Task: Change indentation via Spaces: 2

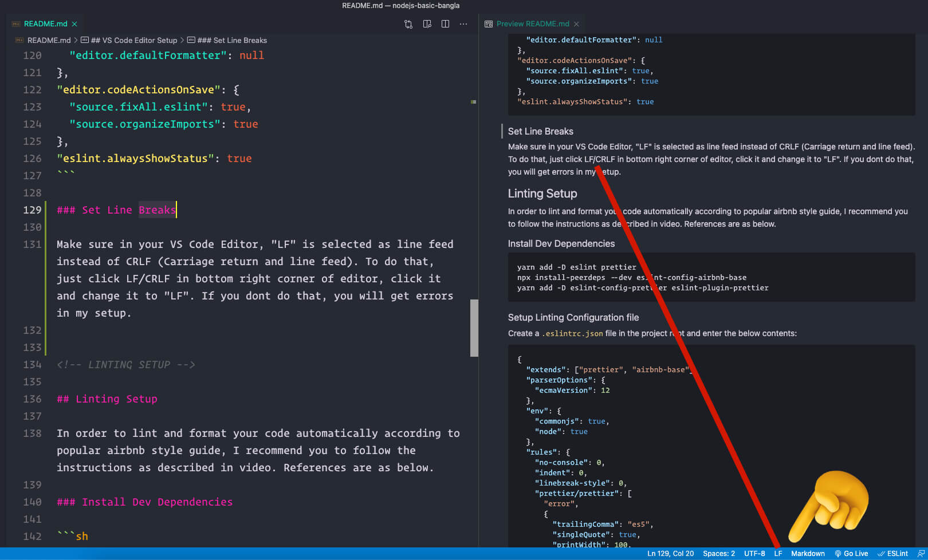Action: (x=719, y=554)
